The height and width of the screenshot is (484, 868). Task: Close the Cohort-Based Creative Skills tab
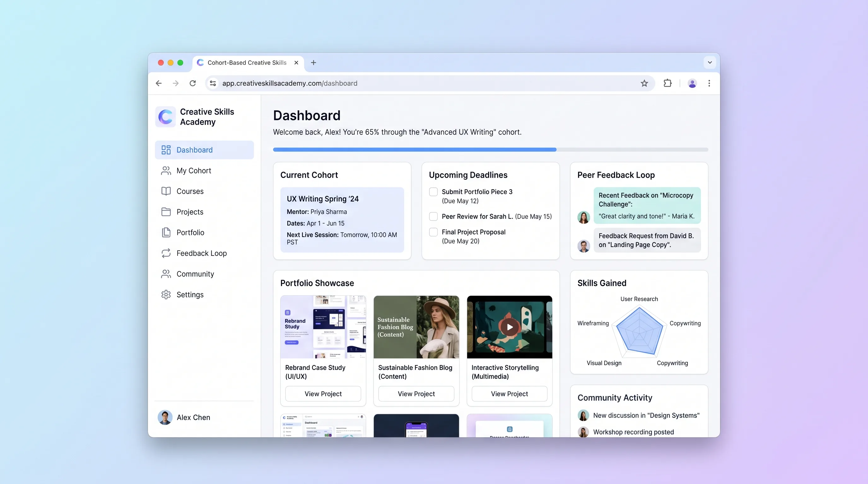click(x=296, y=63)
